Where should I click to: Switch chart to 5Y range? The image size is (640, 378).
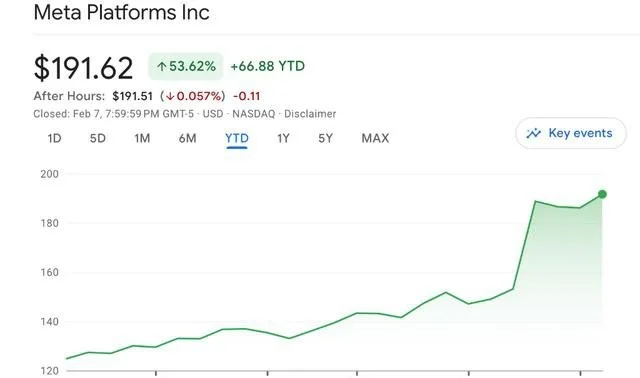pos(325,138)
